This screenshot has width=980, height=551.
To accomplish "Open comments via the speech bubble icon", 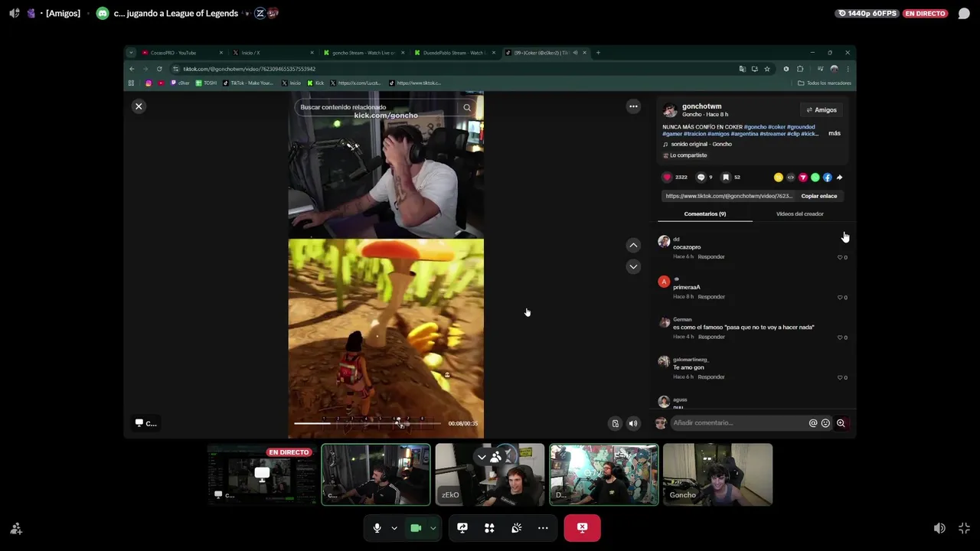I will coord(701,178).
